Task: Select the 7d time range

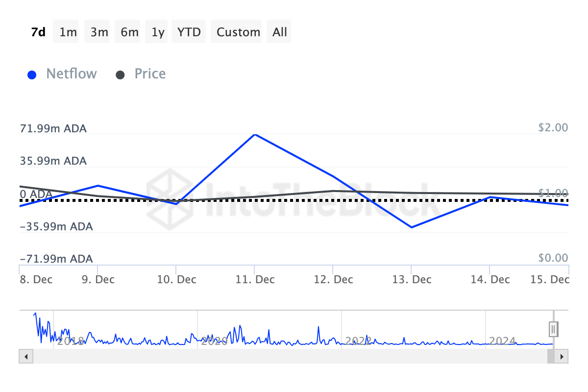Action: click(x=38, y=32)
